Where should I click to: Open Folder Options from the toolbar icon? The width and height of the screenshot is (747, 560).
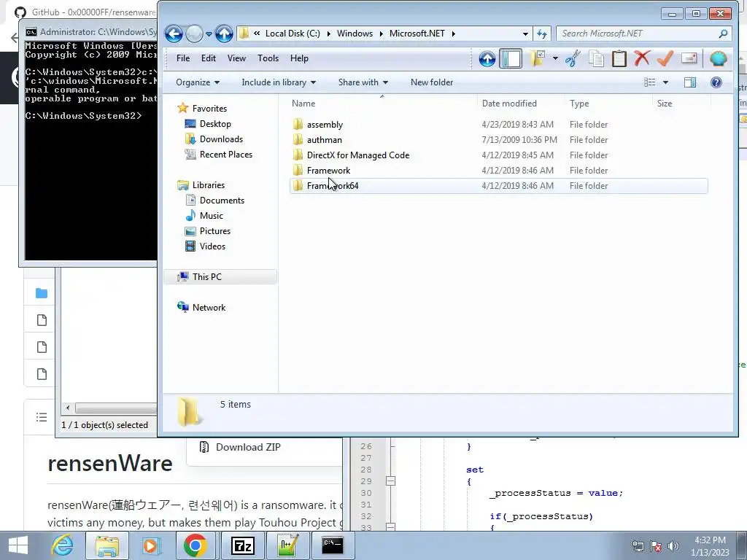pos(537,58)
